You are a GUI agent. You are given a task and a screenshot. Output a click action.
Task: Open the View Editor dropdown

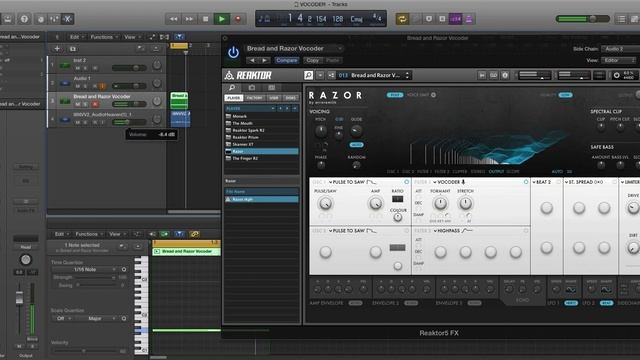[619, 60]
